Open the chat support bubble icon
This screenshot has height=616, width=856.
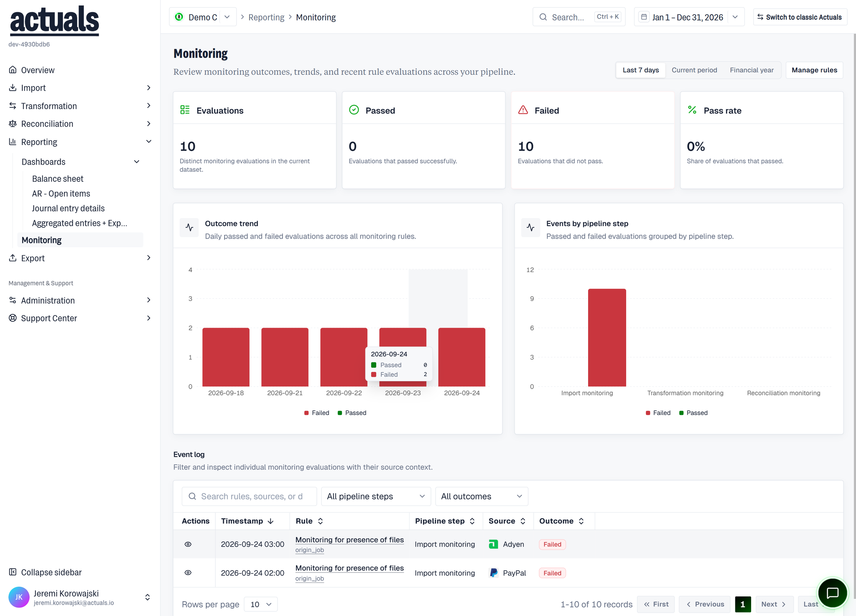coord(832,593)
